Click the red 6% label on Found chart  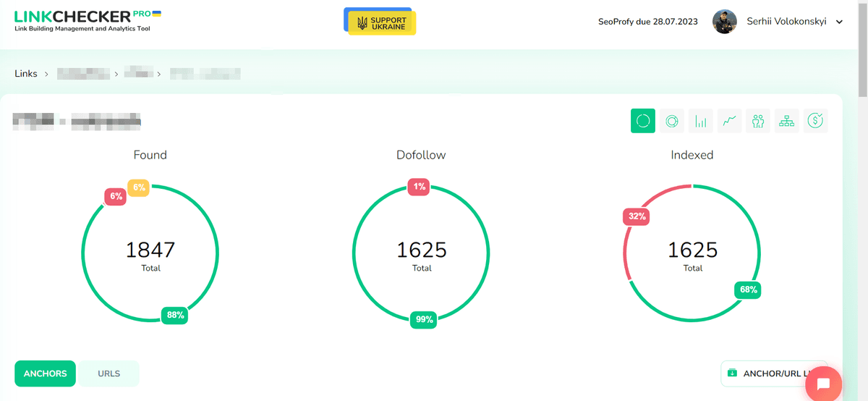[x=116, y=196]
